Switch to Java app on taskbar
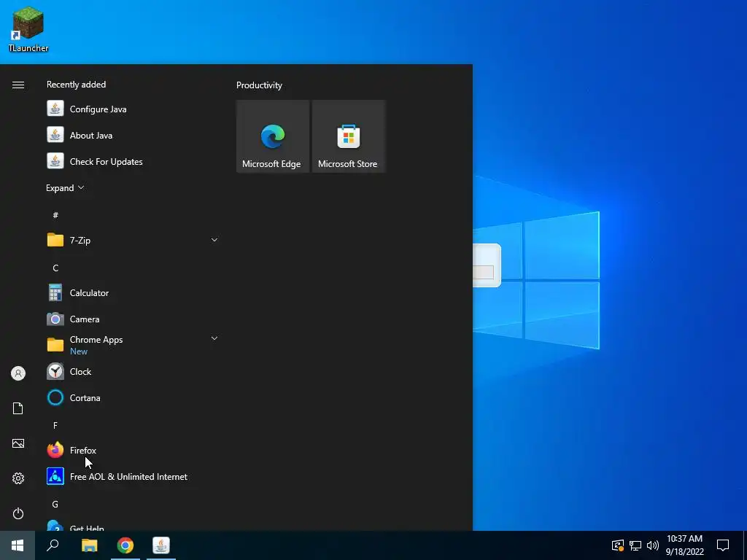747x560 pixels. click(x=161, y=545)
